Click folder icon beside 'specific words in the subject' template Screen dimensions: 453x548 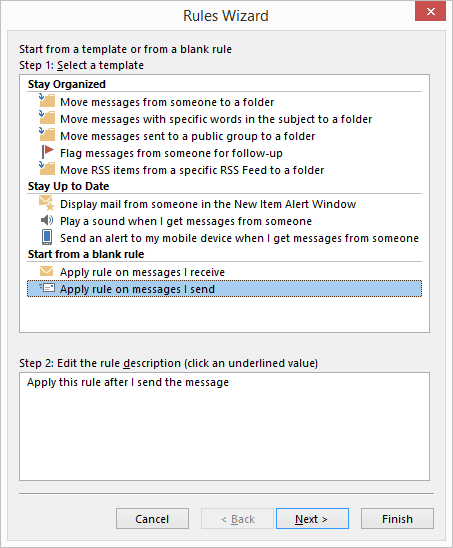[x=47, y=118]
